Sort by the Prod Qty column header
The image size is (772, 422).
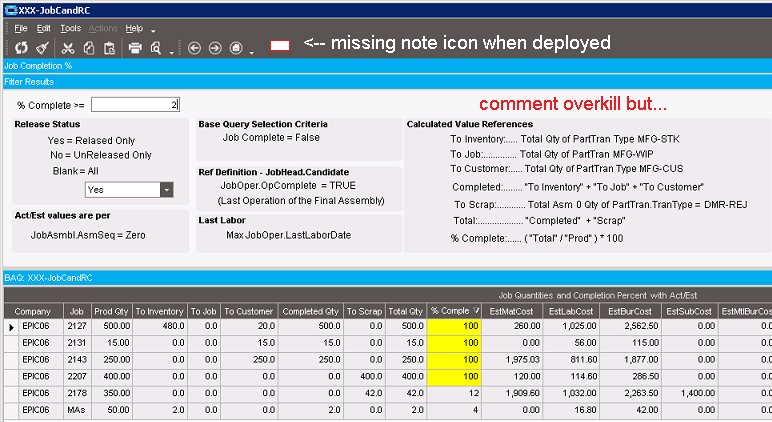click(x=111, y=311)
